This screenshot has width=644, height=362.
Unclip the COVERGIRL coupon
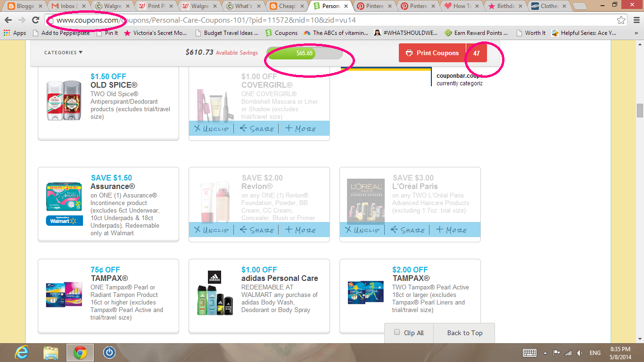[x=211, y=128]
